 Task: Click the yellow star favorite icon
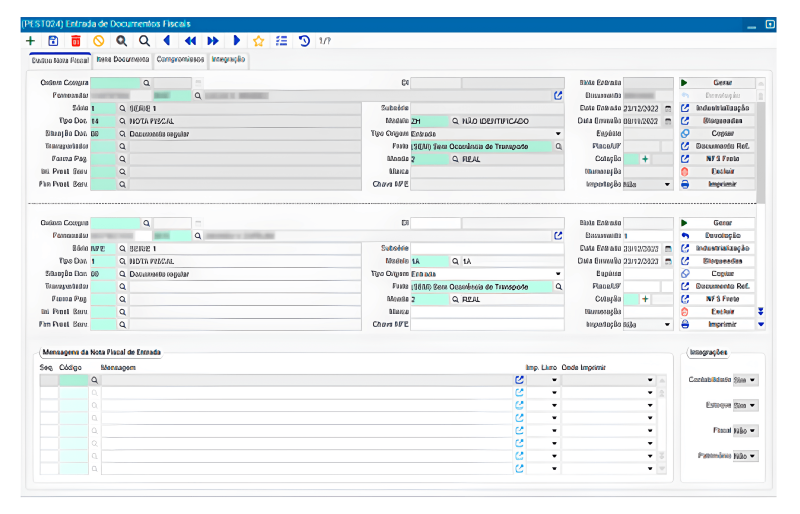(258, 41)
